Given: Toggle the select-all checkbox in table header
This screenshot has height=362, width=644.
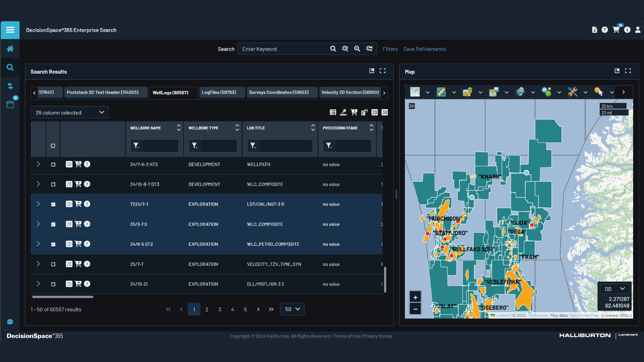Looking at the screenshot, I should [53, 146].
